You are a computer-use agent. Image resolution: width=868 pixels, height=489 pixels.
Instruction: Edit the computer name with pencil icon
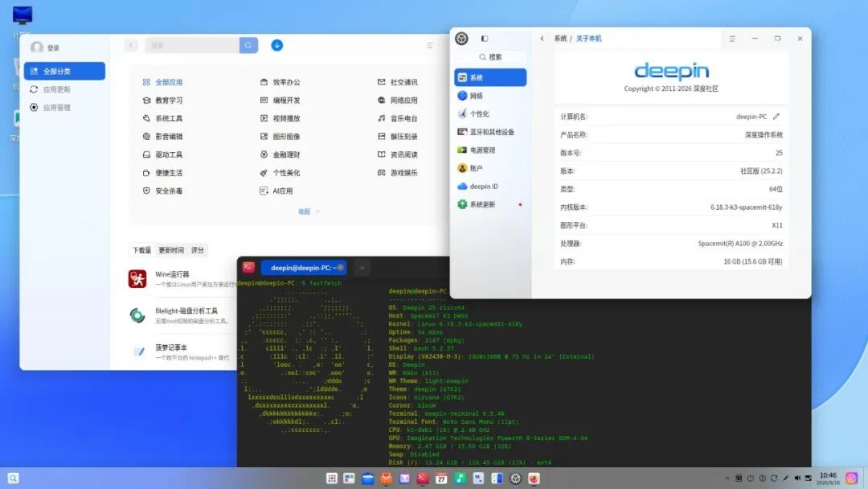pyautogui.click(x=776, y=117)
